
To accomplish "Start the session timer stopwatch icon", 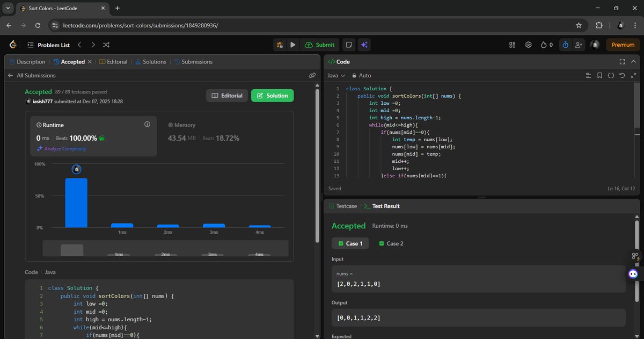I will [x=565, y=45].
